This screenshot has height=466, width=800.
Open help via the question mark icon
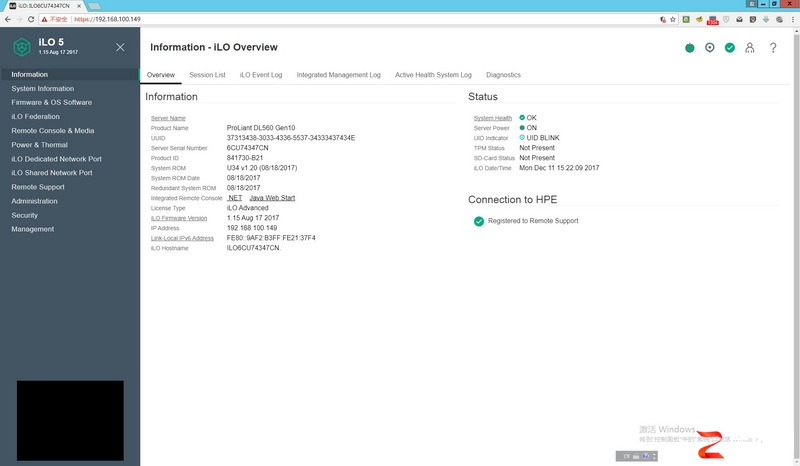pyautogui.click(x=773, y=47)
